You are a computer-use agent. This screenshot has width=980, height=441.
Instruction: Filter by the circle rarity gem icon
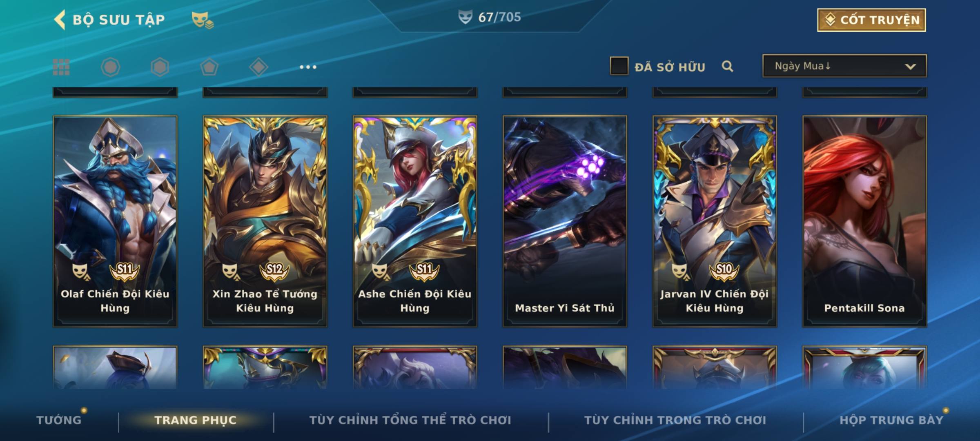tap(111, 67)
